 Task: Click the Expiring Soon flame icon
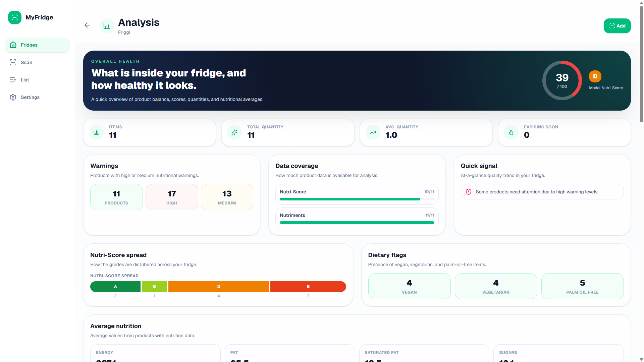(x=511, y=132)
